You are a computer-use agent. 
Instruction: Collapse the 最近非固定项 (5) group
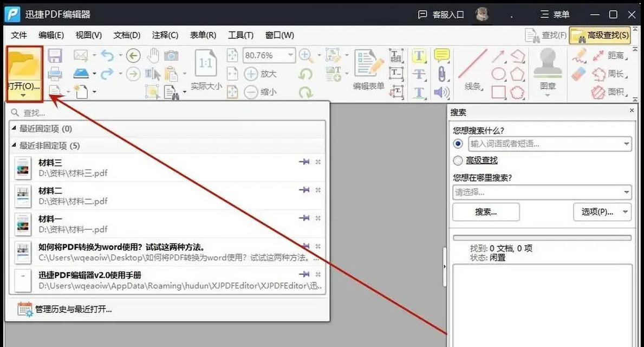pyautogui.click(x=14, y=145)
